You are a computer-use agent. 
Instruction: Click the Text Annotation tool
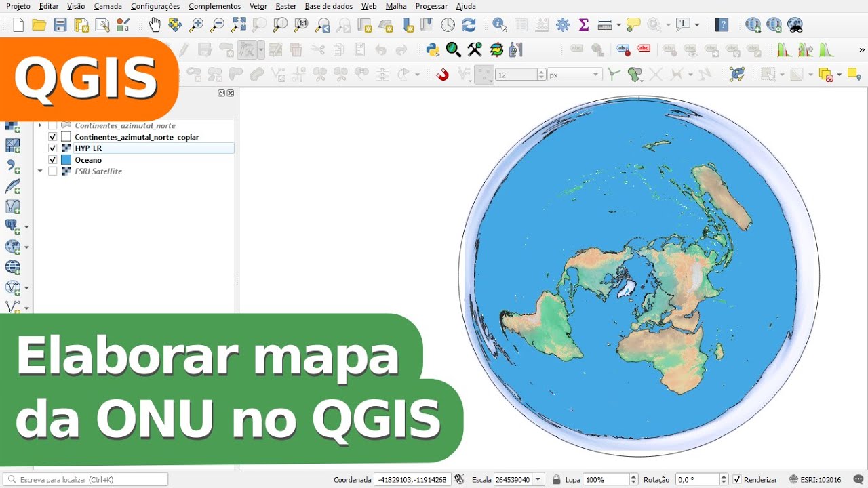[684, 24]
